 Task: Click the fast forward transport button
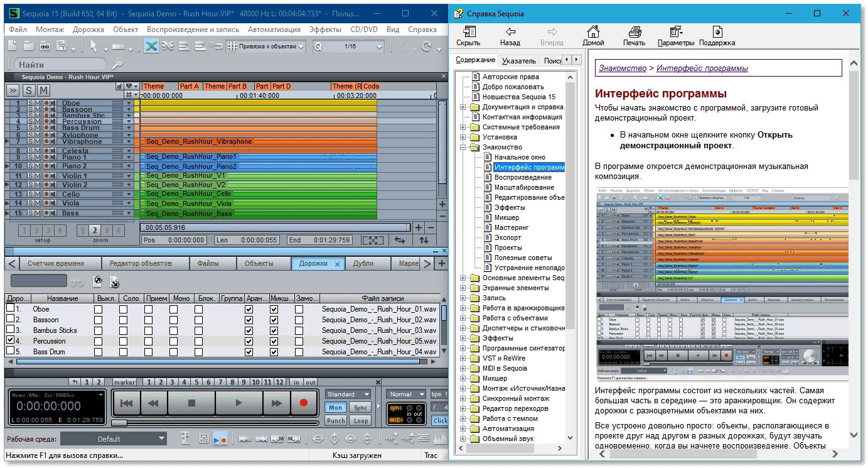click(276, 403)
